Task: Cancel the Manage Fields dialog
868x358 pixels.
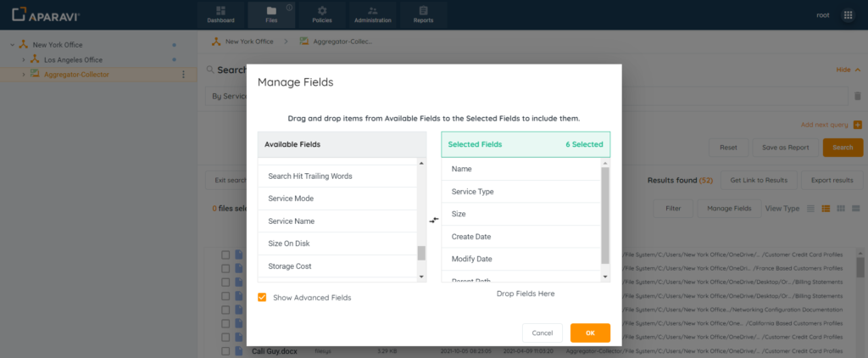Action: coord(542,333)
